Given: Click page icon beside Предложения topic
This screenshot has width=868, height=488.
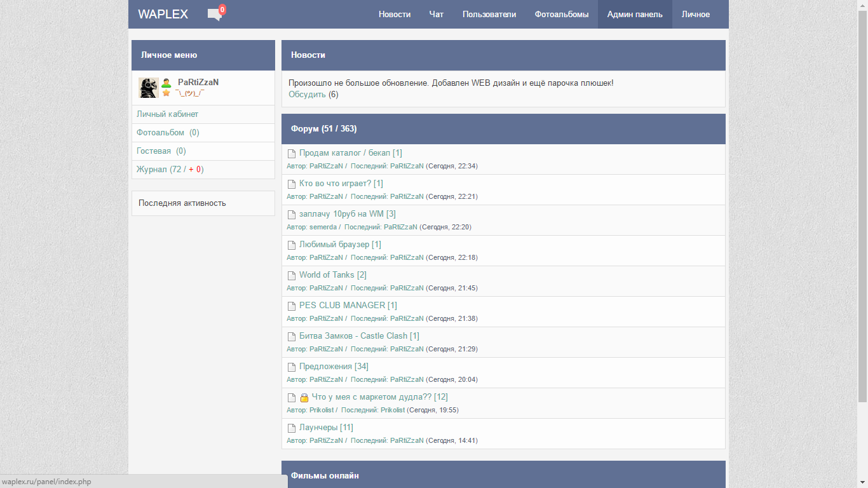Looking at the screenshot, I should (x=292, y=367).
